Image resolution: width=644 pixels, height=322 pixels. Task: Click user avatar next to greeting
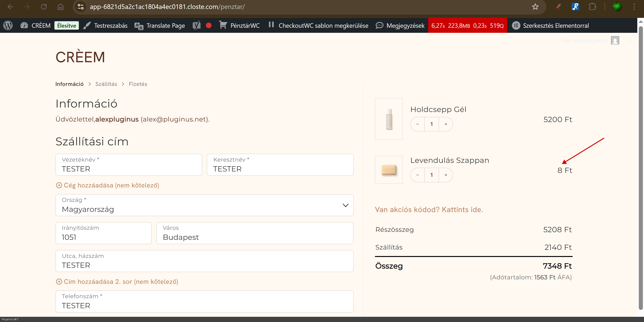tap(615, 40)
